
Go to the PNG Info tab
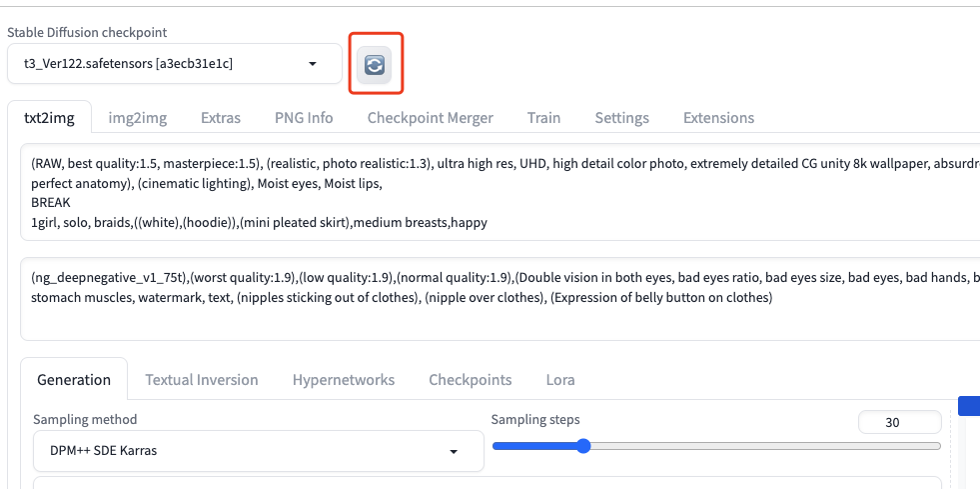[304, 118]
